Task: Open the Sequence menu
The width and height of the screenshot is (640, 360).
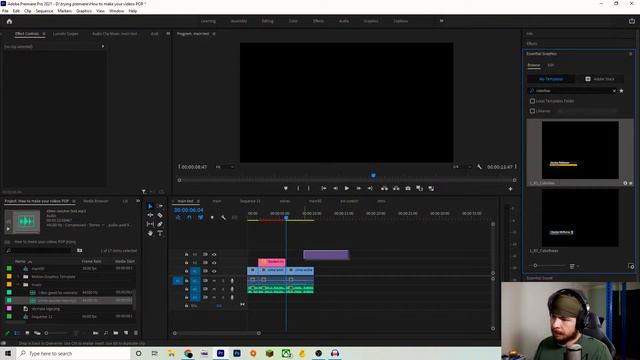Action: point(44,11)
